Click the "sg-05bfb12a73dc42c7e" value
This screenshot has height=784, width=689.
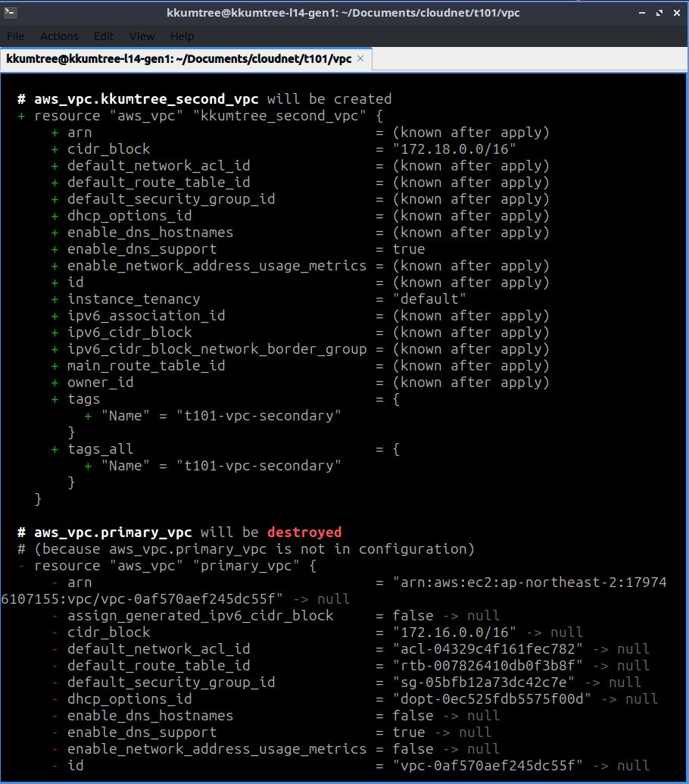click(x=483, y=682)
